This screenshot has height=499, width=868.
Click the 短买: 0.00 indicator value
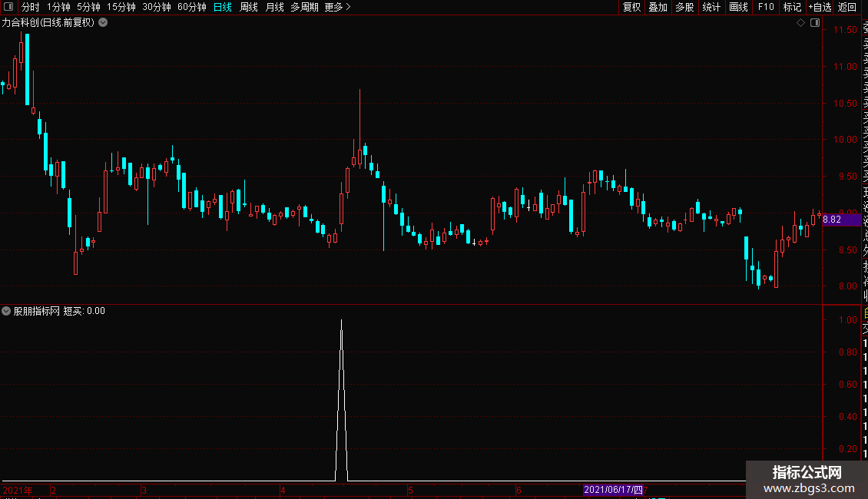[84, 311]
